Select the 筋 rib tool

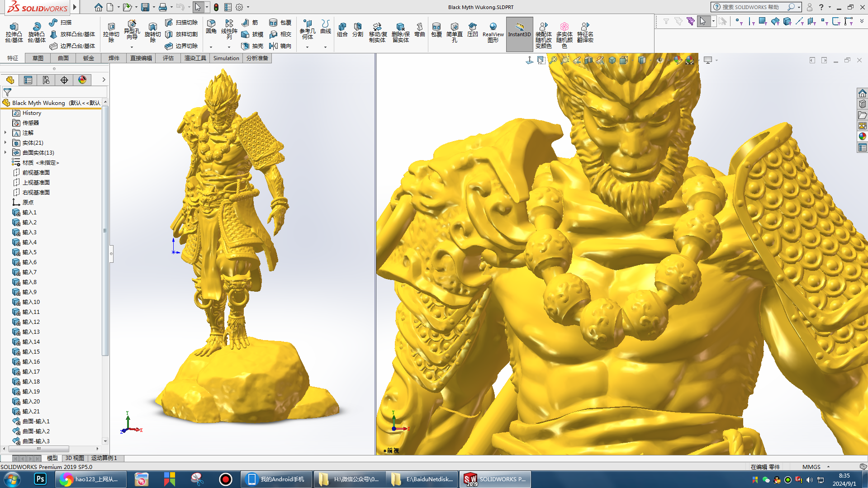(x=250, y=22)
